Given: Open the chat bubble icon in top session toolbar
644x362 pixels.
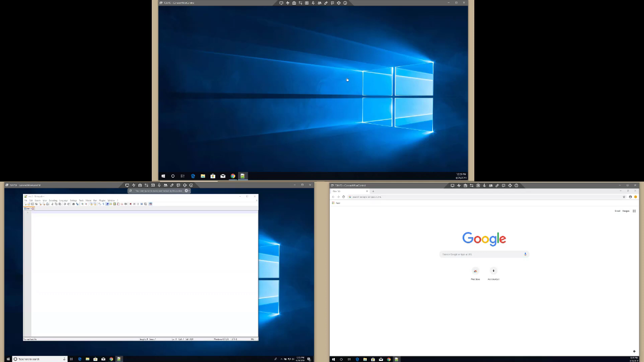Looking at the screenshot, I should [332, 3].
